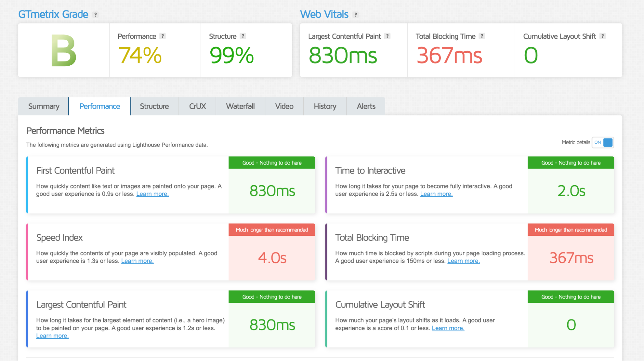Click the 830ms value in Web Vitals

click(x=343, y=55)
